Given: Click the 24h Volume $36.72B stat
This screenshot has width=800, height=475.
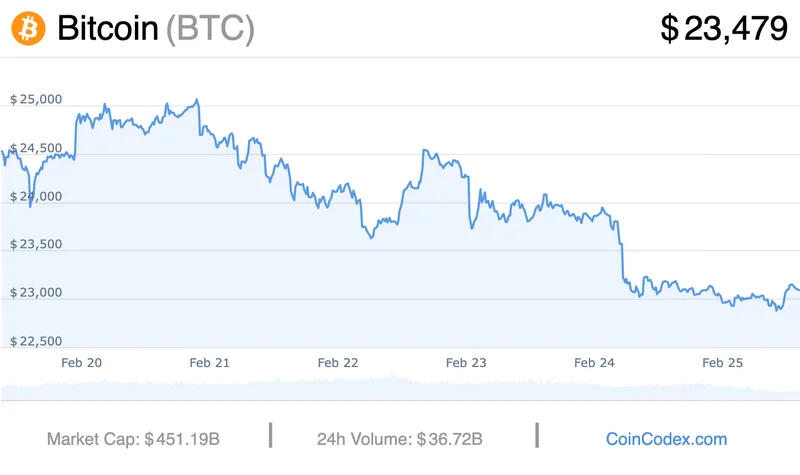Looking at the screenshot, I should 400,439.
